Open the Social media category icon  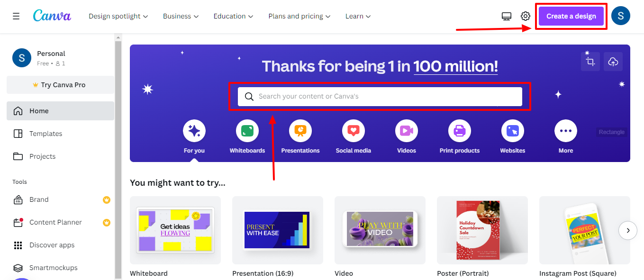[354, 131]
